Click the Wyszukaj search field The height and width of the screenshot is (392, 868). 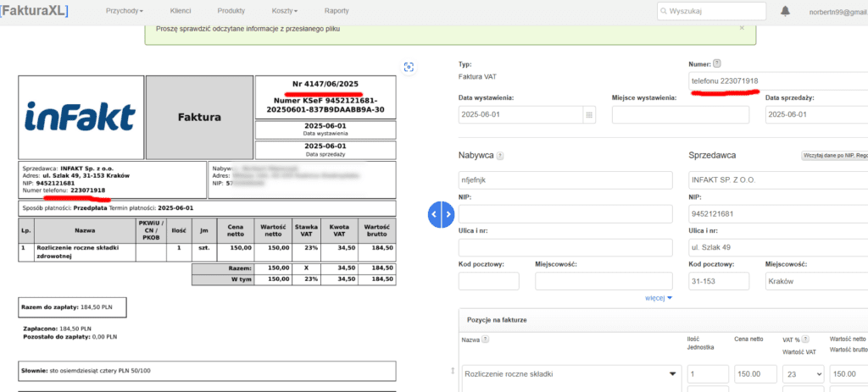712,11
